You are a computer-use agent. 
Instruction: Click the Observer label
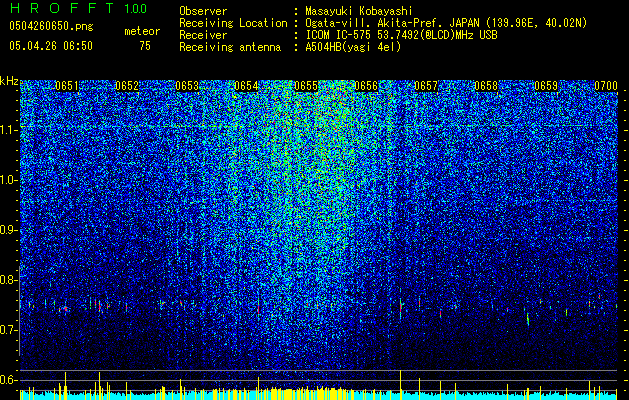pyautogui.click(x=203, y=11)
